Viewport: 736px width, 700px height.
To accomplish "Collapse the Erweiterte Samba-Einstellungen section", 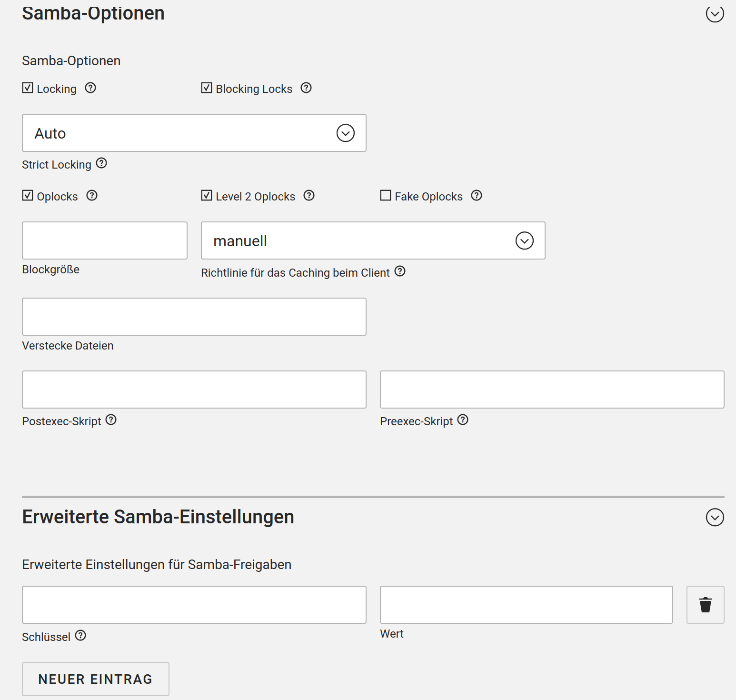I will (715, 517).
